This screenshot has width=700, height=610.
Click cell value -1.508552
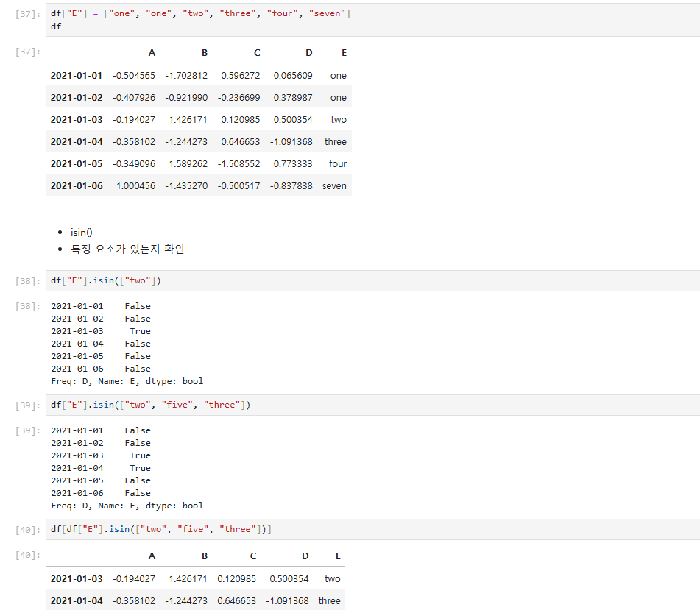click(x=238, y=164)
